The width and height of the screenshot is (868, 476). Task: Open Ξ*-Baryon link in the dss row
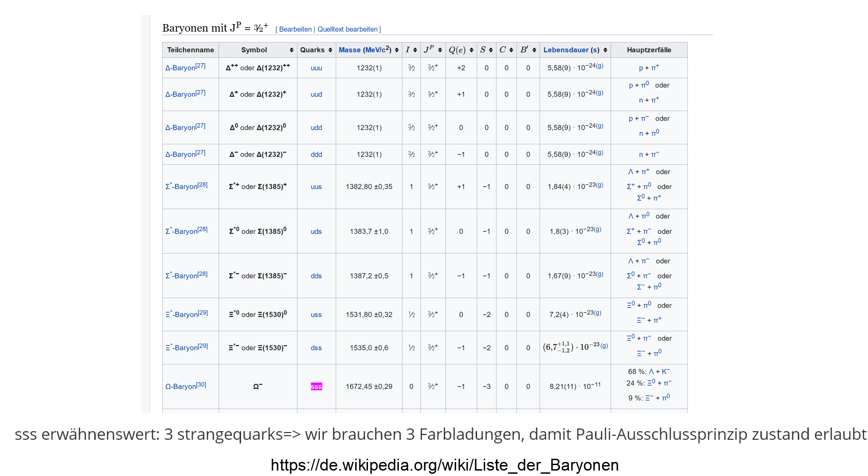coord(181,348)
